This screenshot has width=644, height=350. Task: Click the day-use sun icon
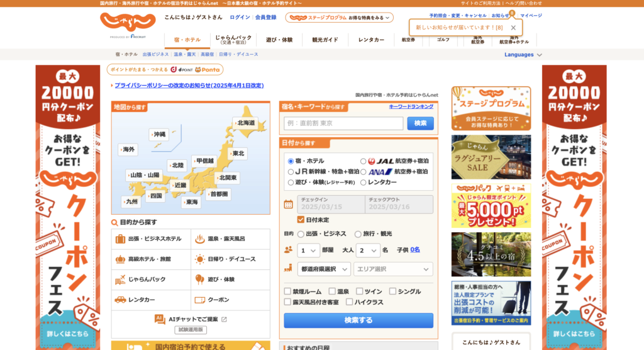(x=199, y=259)
